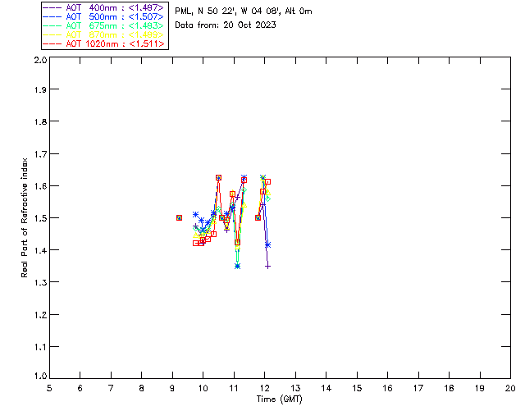Select the 2.0 tick label on y-axis

pos(40,60)
